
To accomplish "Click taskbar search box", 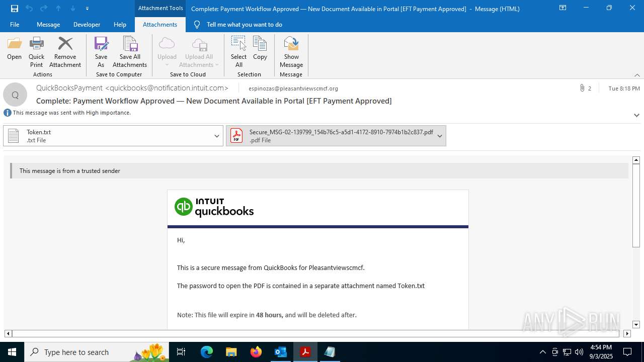I will click(x=97, y=352).
